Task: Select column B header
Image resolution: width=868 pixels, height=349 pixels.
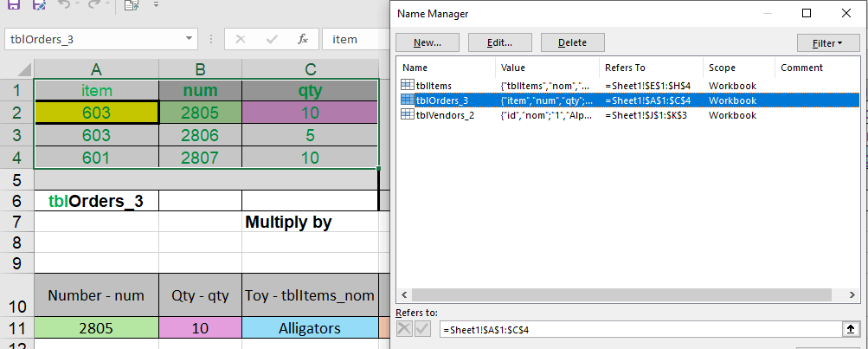Action: pyautogui.click(x=201, y=69)
